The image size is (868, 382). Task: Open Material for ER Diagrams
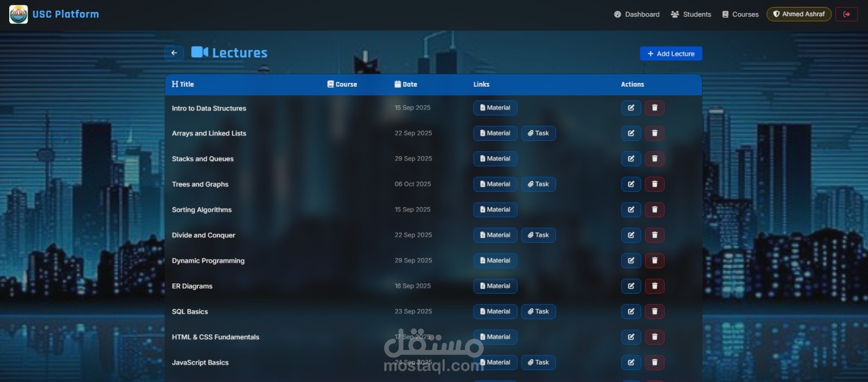(495, 286)
